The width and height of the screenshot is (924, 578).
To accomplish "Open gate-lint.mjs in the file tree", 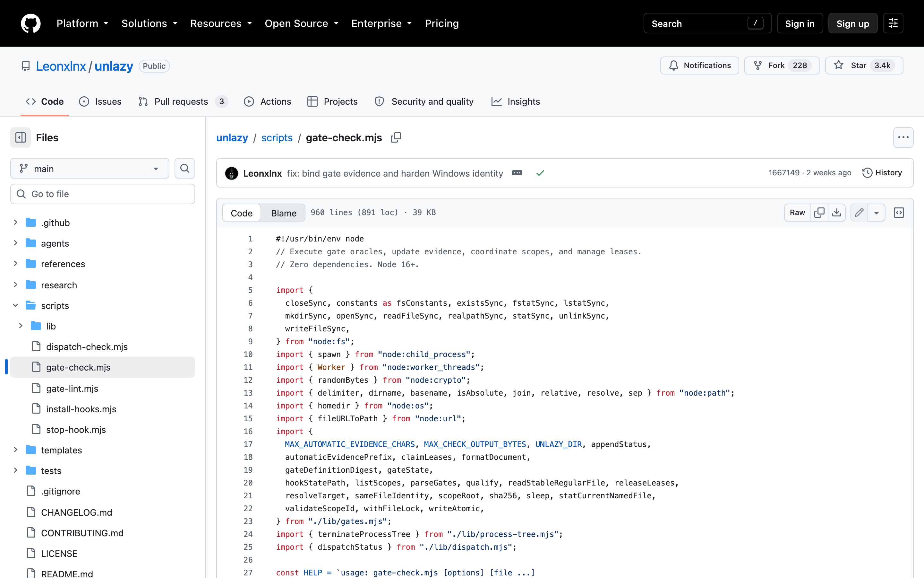I will pyautogui.click(x=72, y=389).
